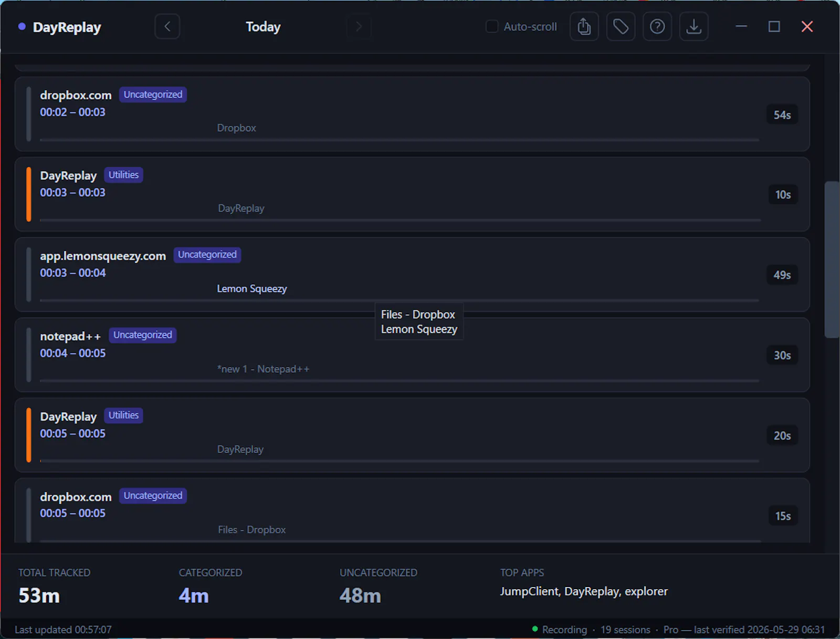Select the notepad++ session title
The width and height of the screenshot is (840, 639).
70,336
